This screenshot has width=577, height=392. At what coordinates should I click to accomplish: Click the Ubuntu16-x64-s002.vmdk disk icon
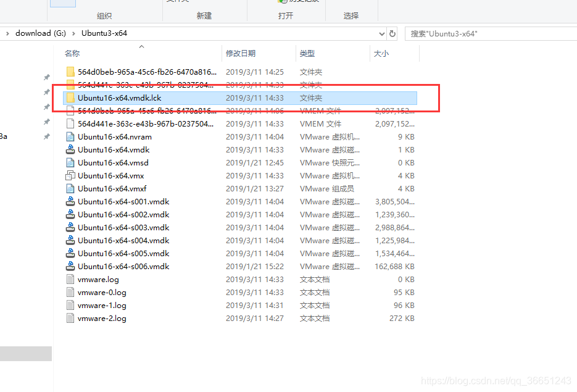point(70,214)
